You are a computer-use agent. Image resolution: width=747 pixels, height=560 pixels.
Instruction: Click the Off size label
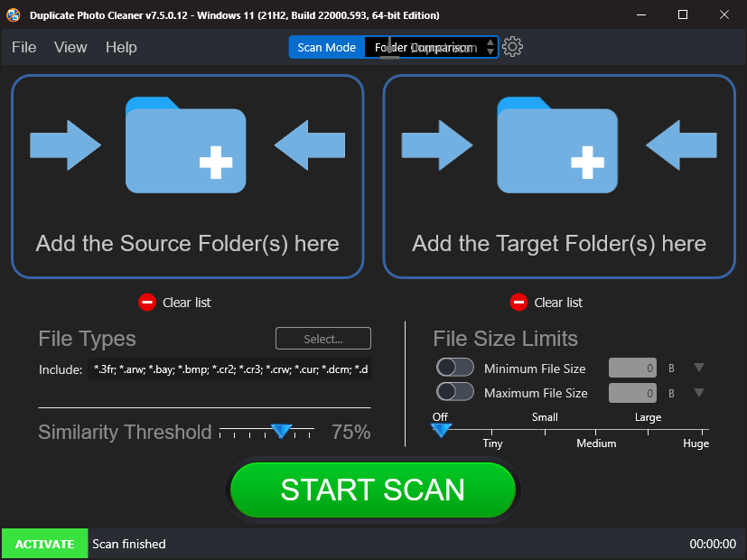point(440,416)
